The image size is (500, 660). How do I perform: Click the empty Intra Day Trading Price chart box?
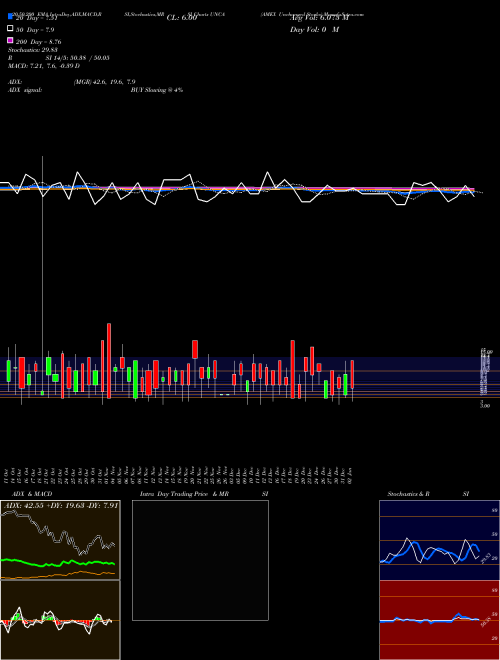click(x=200, y=560)
